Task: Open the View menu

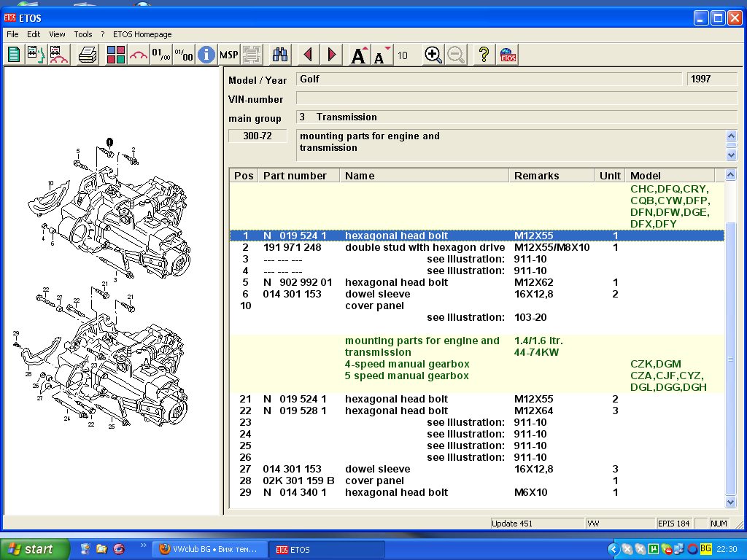Action: [x=57, y=34]
